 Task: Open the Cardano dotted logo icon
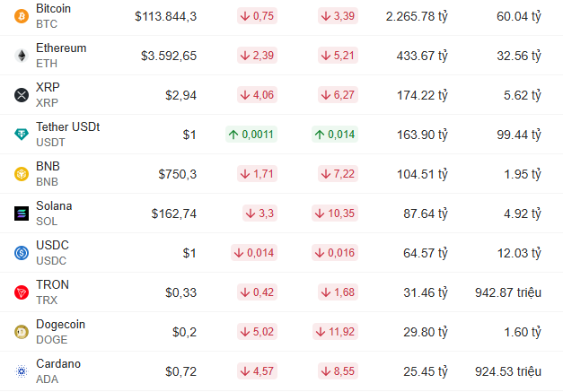pos(22,371)
